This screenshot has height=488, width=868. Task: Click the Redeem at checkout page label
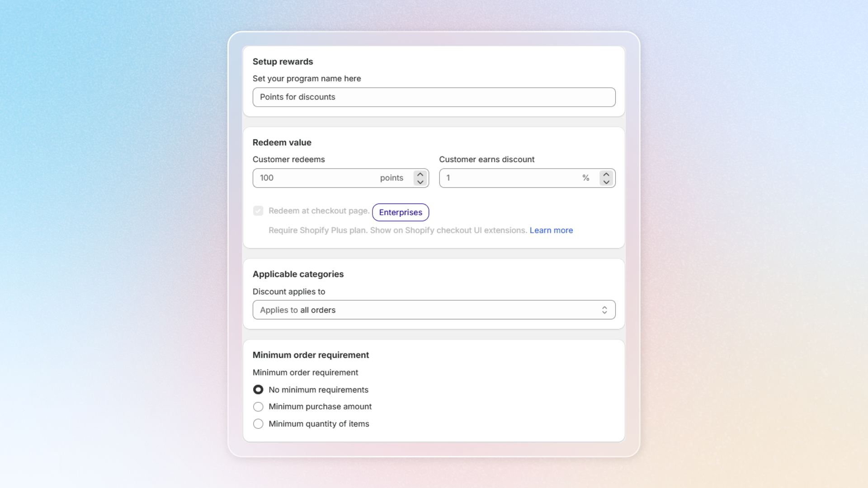319,211
